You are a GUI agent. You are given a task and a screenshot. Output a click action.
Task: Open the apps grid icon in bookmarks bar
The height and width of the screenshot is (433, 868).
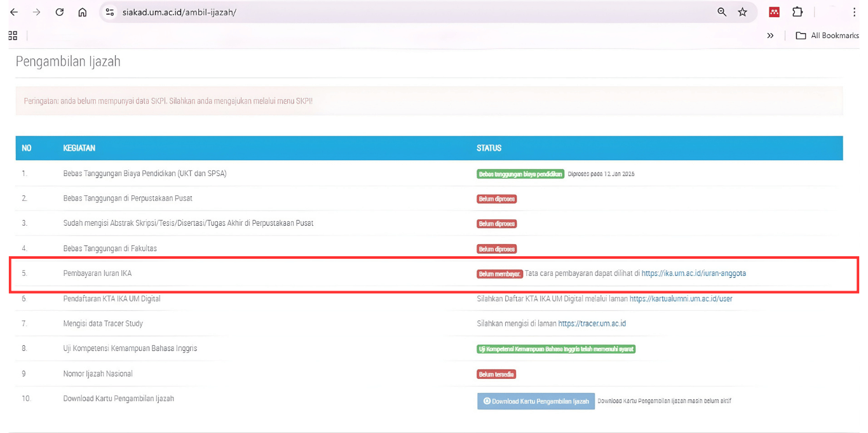pos(13,36)
